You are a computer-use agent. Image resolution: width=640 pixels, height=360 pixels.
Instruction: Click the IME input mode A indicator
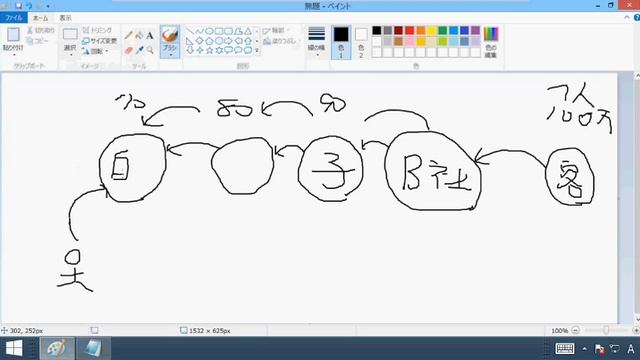pos(631,349)
